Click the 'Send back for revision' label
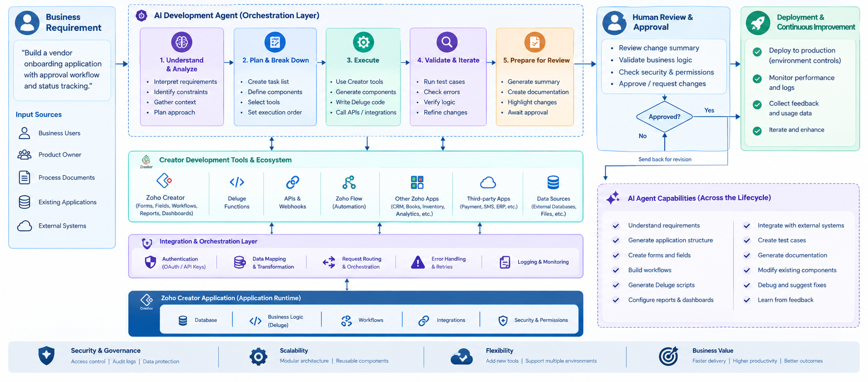 665,159
